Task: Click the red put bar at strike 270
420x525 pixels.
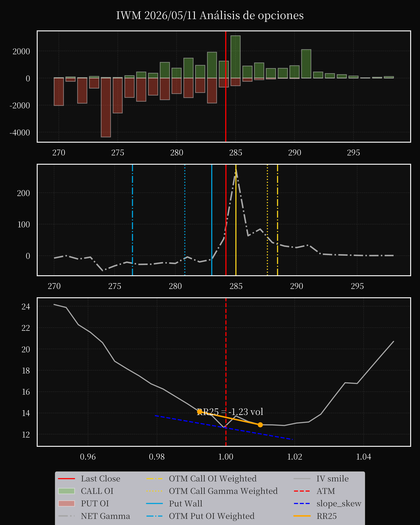Action: 59,92
